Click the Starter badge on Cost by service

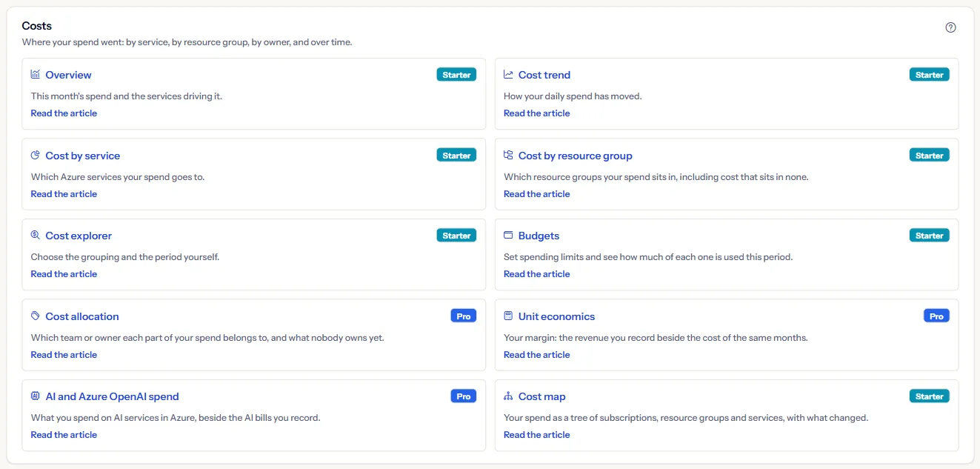pos(456,156)
